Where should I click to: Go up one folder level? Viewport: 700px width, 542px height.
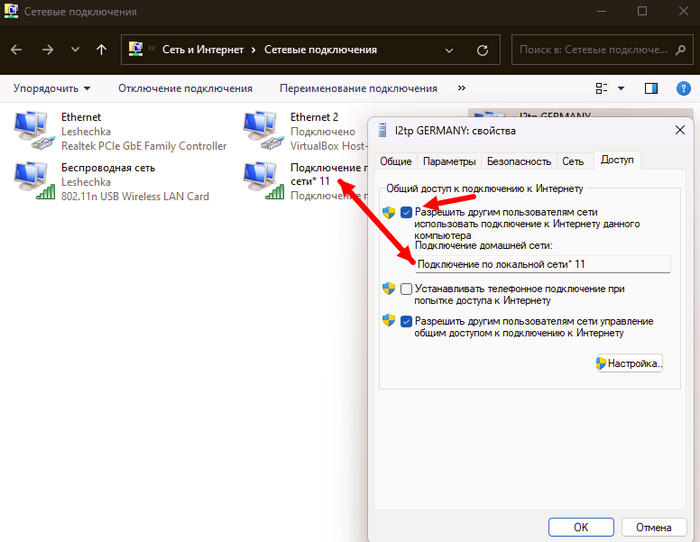(x=101, y=49)
